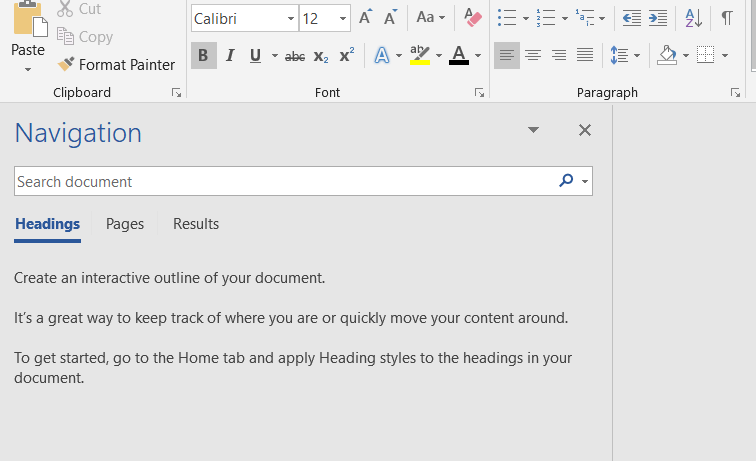Viewport: 756px width, 461px height.
Task: Click the Sort A-Z icon
Action: click(x=693, y=18)
